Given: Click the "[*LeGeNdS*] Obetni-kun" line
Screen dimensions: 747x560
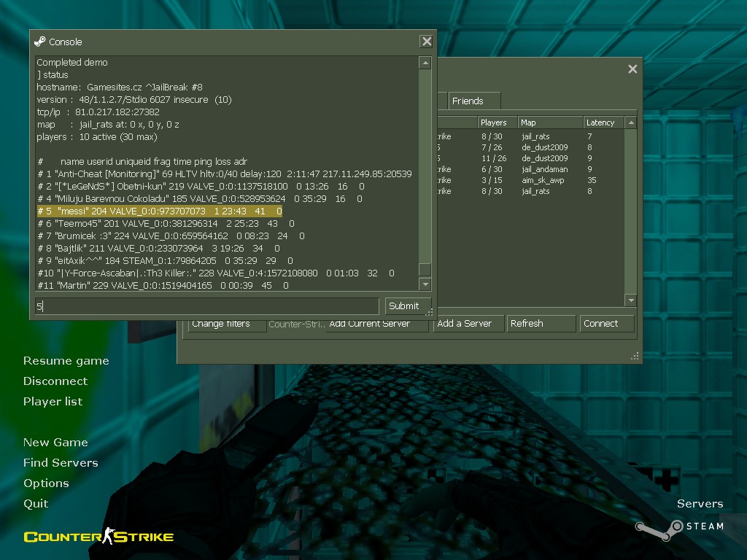Looking at the screenshot, I should (x=201, y=186).
